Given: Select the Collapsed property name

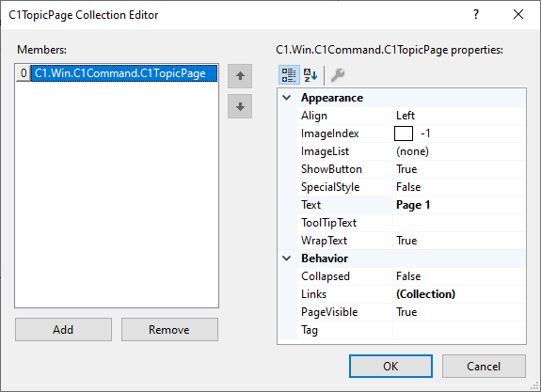Looking at the screenshot, I should coord(326,276).
